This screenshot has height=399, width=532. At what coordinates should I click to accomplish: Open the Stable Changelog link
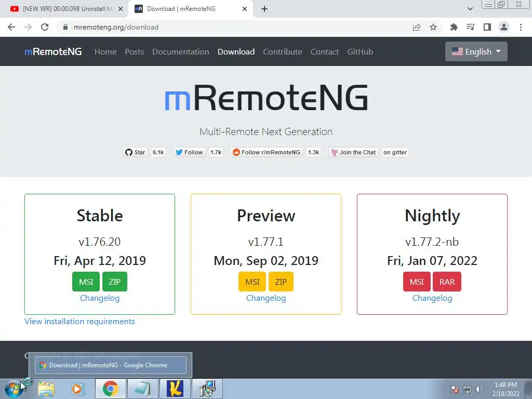tap(100, 298)
